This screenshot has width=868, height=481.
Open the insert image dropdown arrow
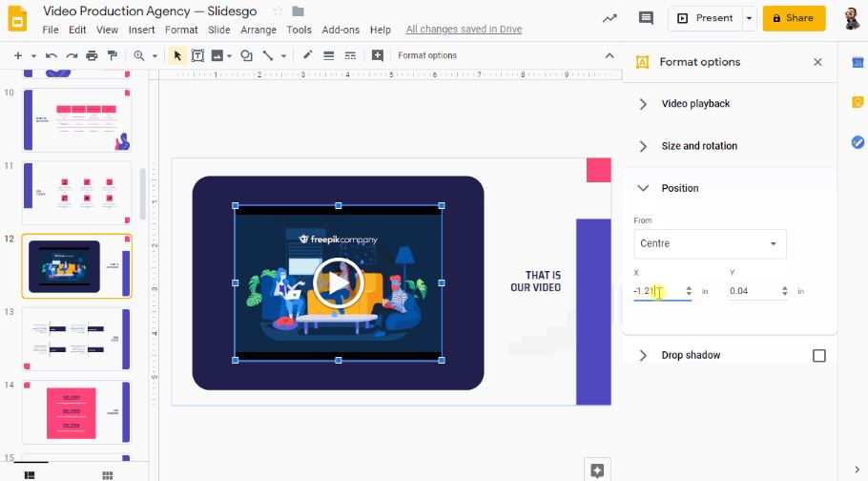[229, 56]
